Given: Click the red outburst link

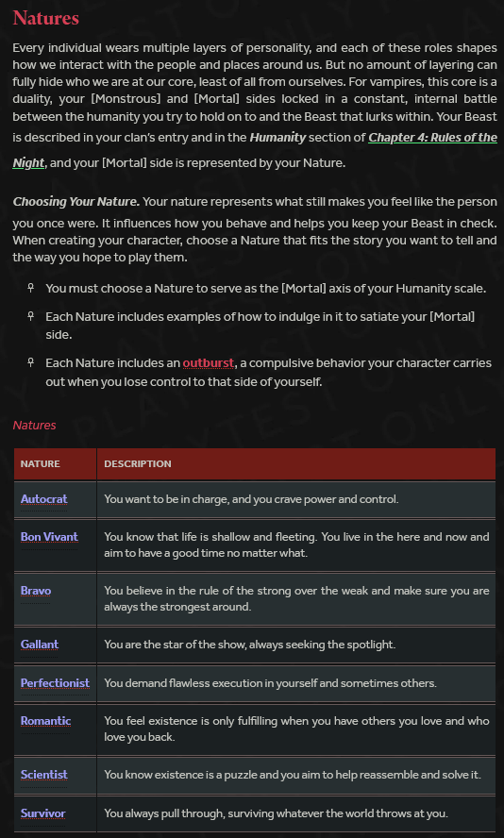Looking at the screenshot, I should click(209, 363).
